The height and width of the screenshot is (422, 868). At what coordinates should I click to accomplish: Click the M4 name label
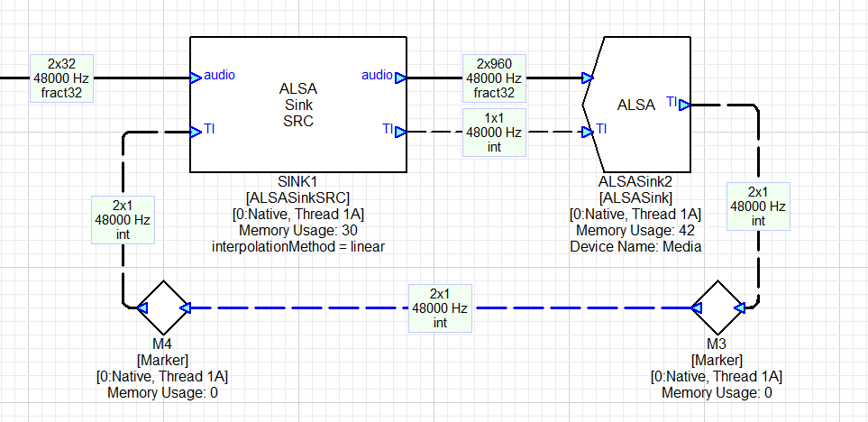[162, 344]
